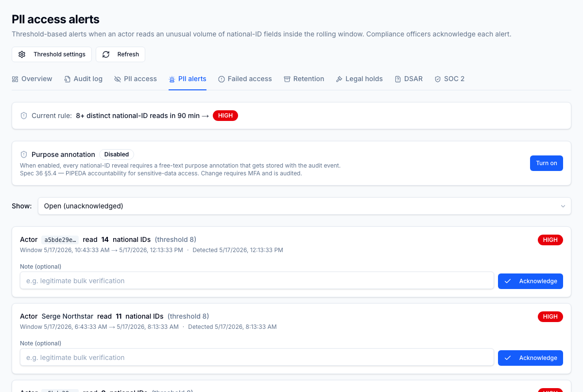Viewport: 583px width, 392px height.
Task: Switch to the DSAR tab
Action: click(408, 79)
